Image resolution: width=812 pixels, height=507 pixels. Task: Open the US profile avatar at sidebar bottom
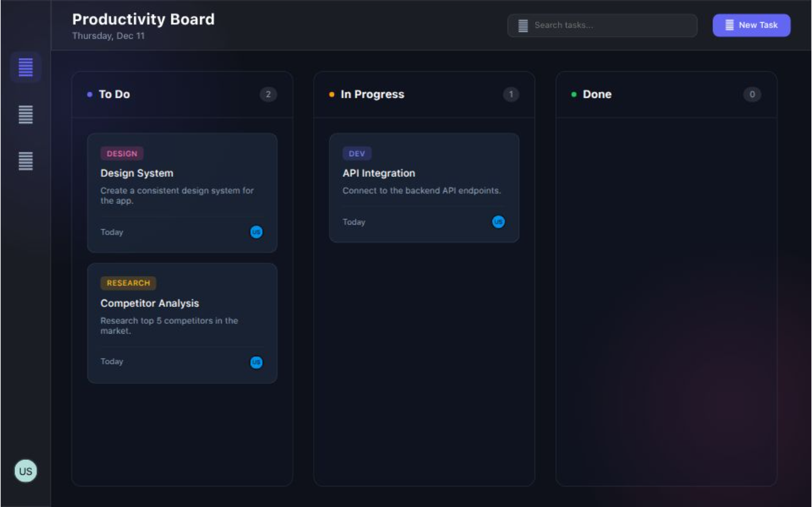[x=25, y=470]
